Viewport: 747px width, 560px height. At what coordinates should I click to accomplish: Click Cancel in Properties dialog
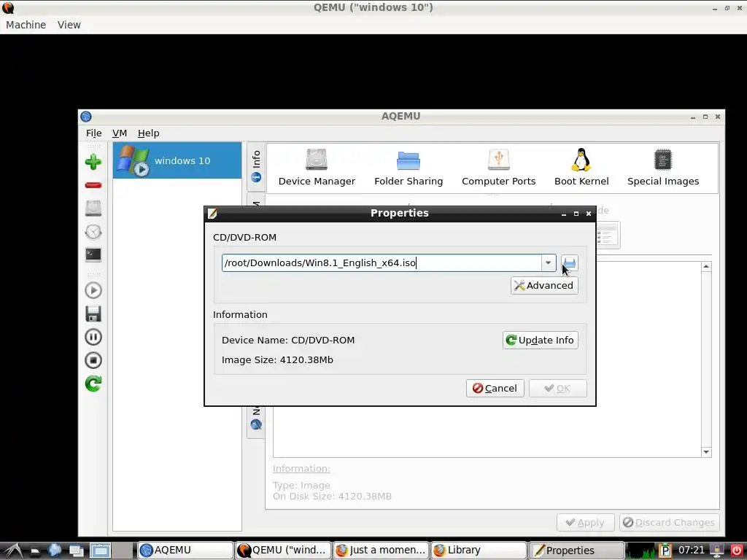pos(495,388)
